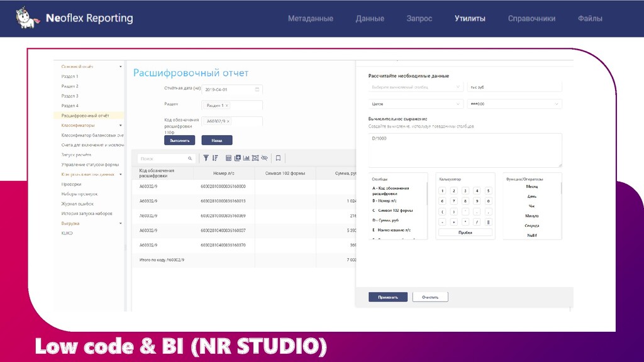Open the calendar icon in report date field
644x362 pixels.
point(257,89)
